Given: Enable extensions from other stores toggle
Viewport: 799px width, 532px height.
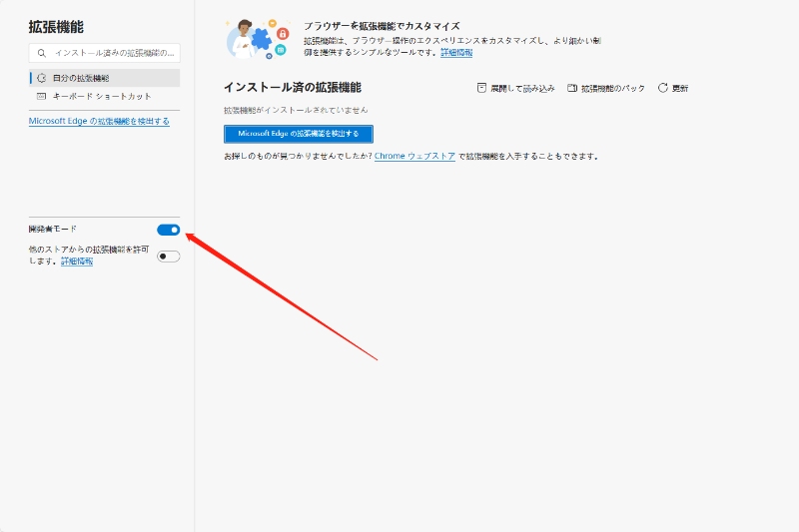Looking at the screenshot, I should (168, 257).
